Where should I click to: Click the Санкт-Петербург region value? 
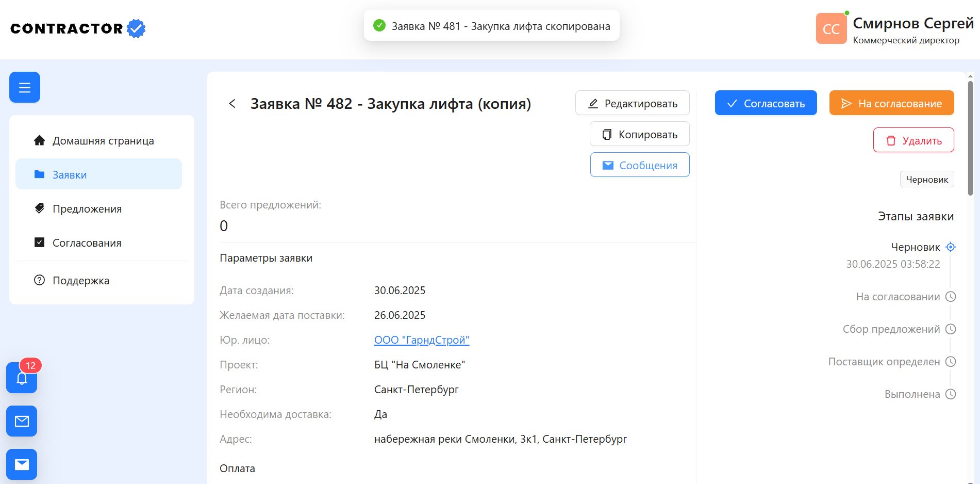click(417, 390)
